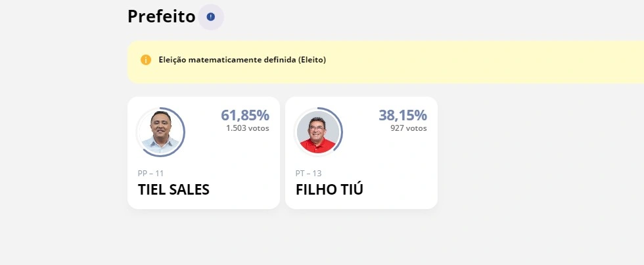Click the 61,85% vote percentage
This screenshot has width=644, height=265.
pyautogui.click(x=244, y=115)
